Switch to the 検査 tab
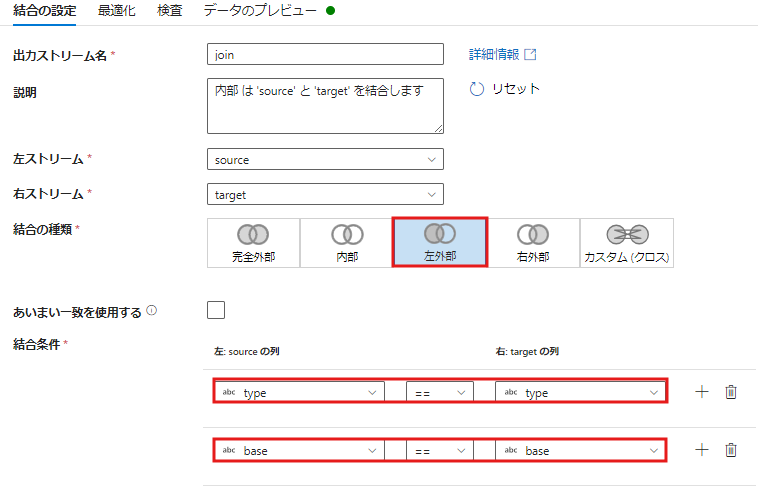This screenshot has height=492, width=758. pos(170,11)
